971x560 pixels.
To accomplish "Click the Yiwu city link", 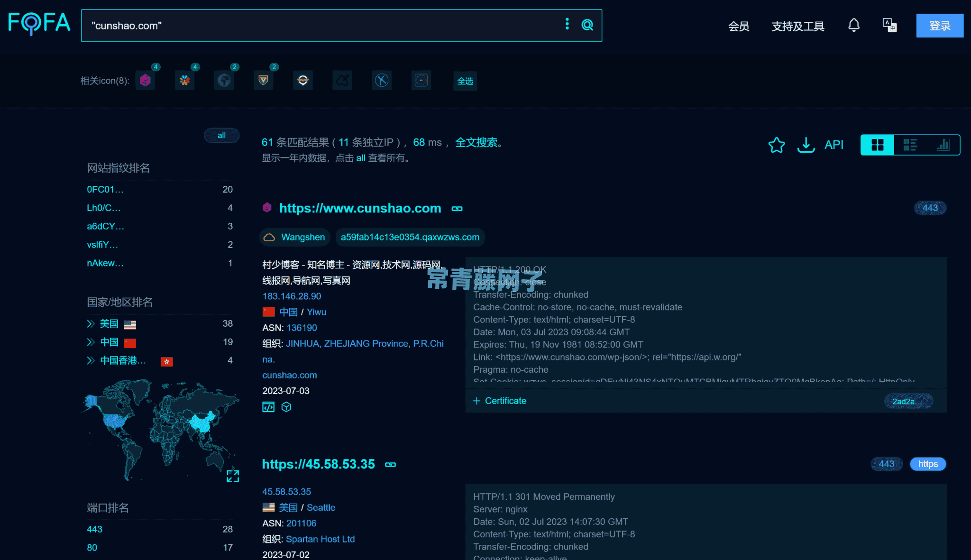I will 316,312.
